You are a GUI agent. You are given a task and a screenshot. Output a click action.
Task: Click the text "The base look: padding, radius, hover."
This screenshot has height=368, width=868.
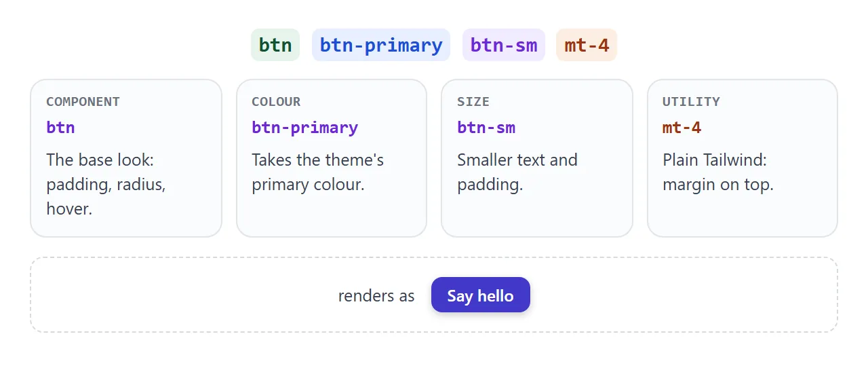(x=106, y=184)
